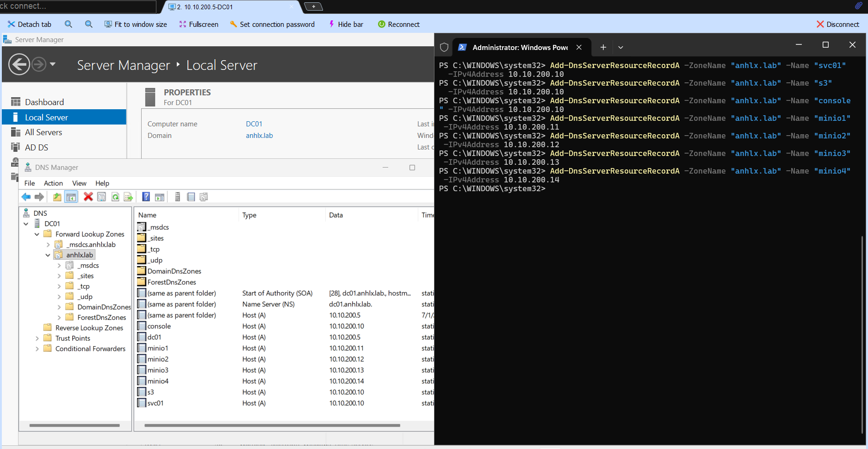
Task: Click the last DNS toolbar icon with stacked pages
Action: [x=204, y=197]
